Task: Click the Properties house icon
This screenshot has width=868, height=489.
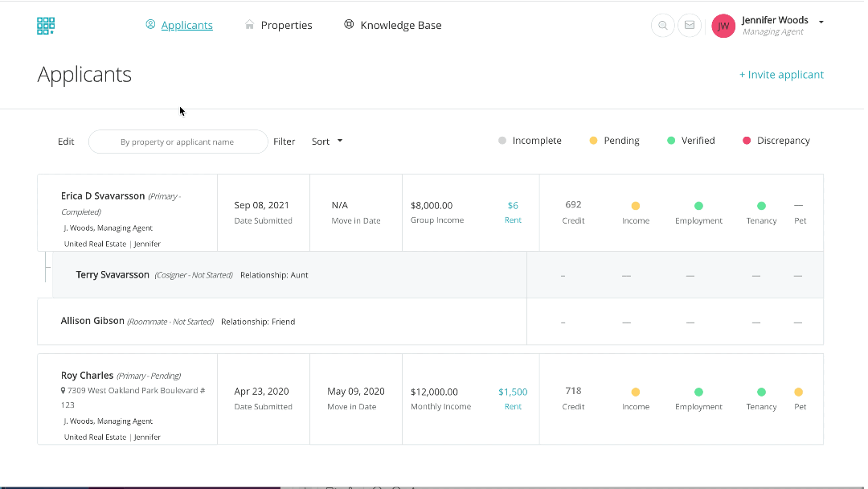Action: click(250, 25)
